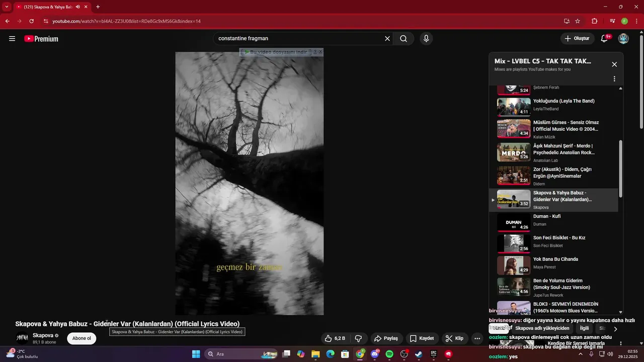Save video with Kaydet button

pyautogui.click(x=422, y=338)
